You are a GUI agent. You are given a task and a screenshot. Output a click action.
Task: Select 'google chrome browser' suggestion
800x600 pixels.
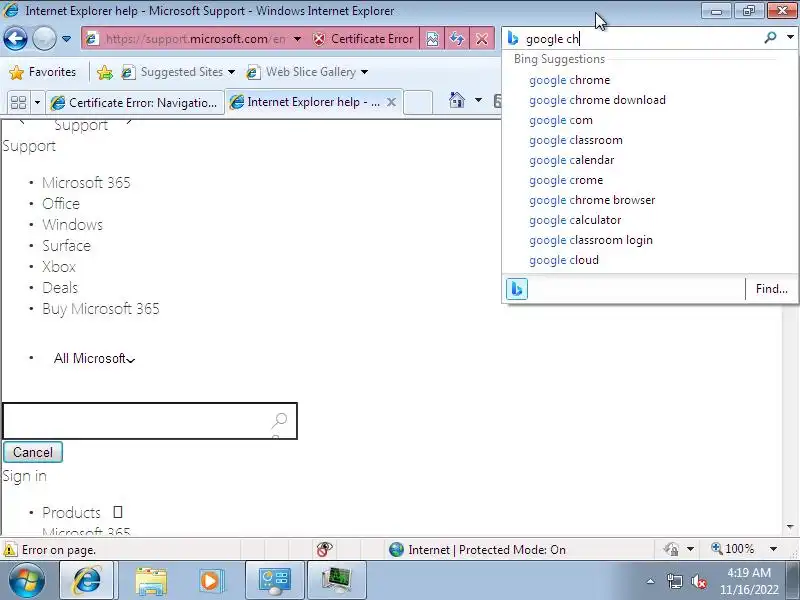click(x=592, y=200)
